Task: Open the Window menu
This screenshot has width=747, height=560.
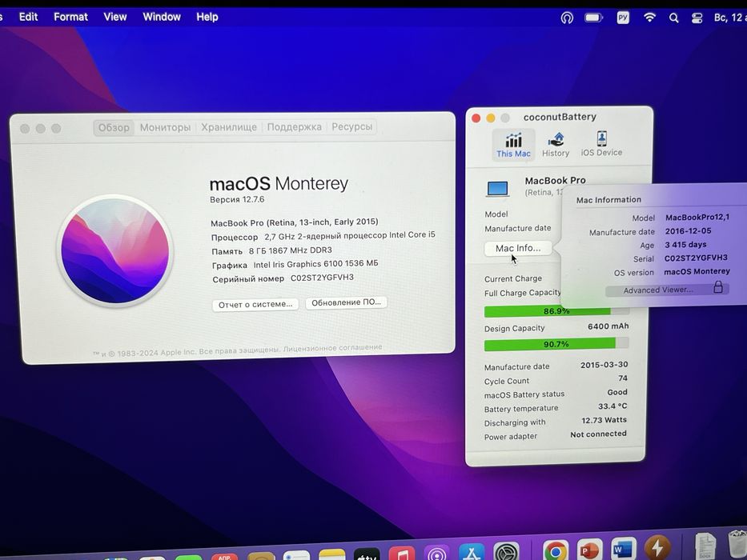Action: (x=162, y=17)
